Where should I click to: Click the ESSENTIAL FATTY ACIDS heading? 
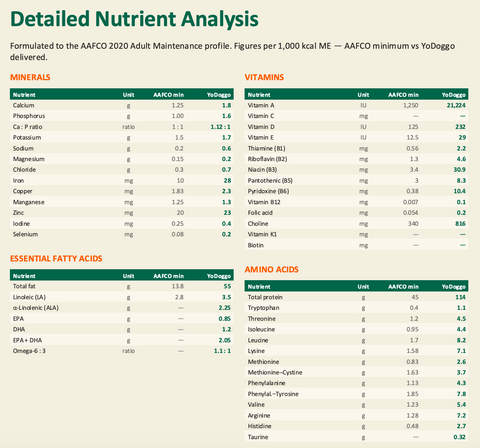click(56, 259)
